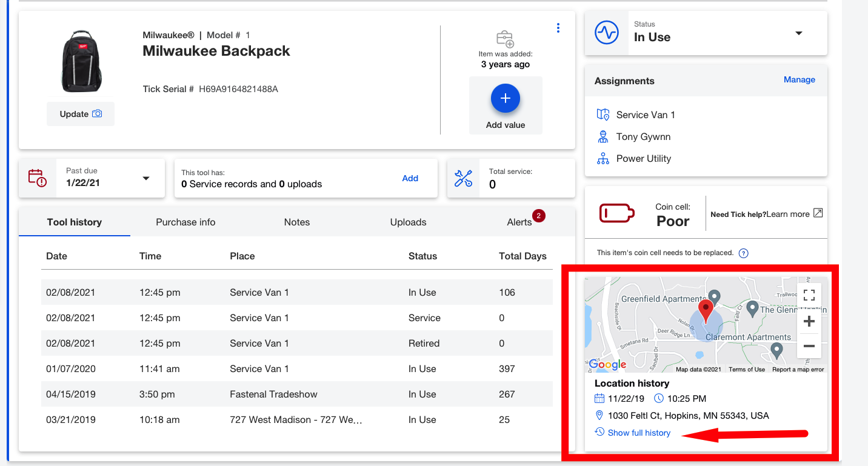The image size is (868, 466).
Task: Click the 106 total days cell
Action: click(x=507, y=292)
